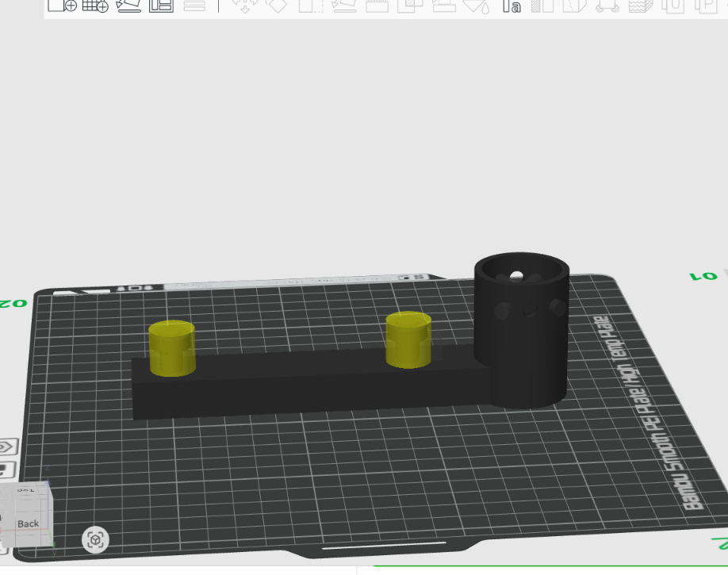
Task: Select the Rotate tool diamond icon
Action: [278, 6]
